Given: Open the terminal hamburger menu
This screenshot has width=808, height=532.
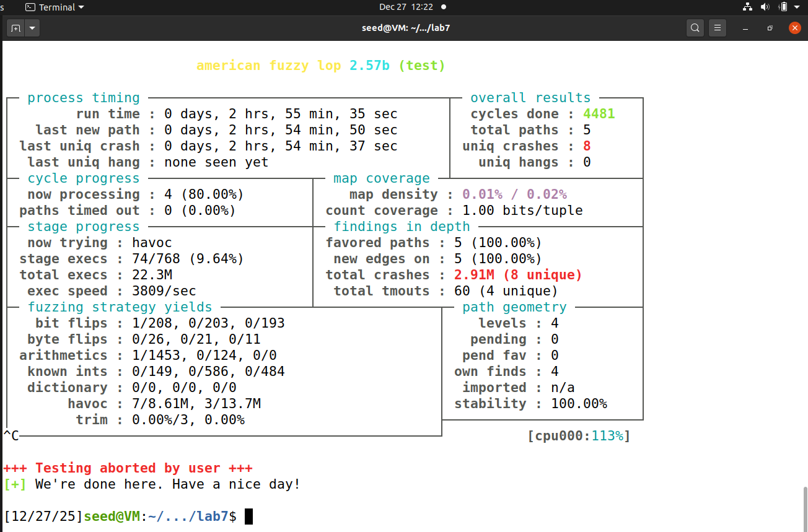Looking at the screenshot, I should (718, 28).
